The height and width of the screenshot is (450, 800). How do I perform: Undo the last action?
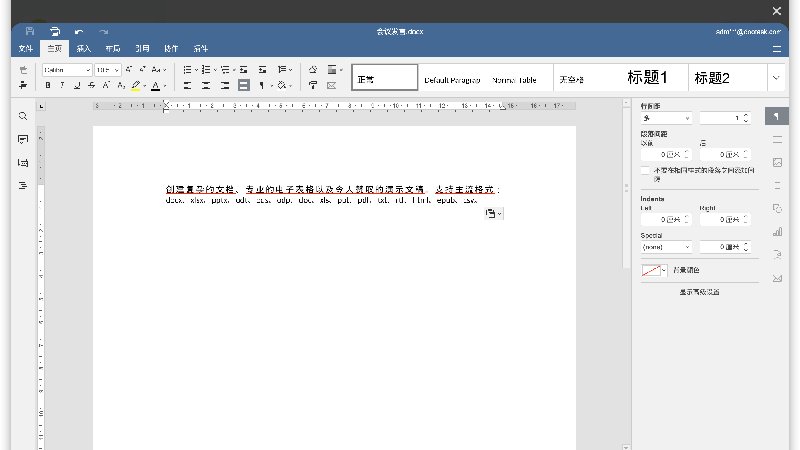click(79, 32)
